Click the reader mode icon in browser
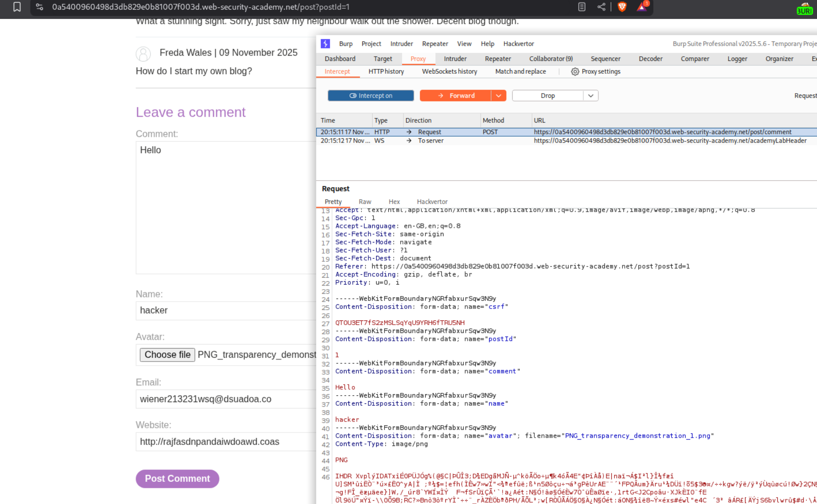Image resolution: width=817 pixels, height=504 pixels. point(581,7)
